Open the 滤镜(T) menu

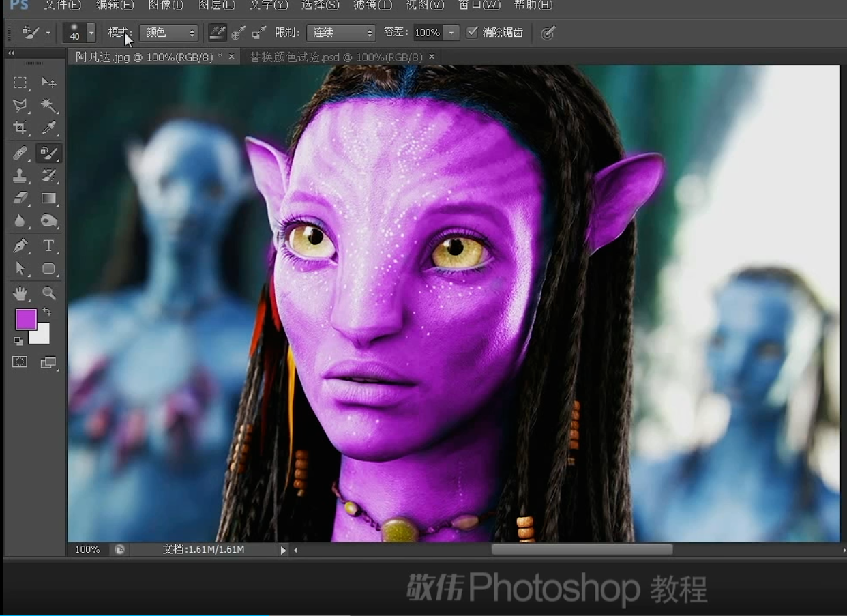tap(373, 5)
